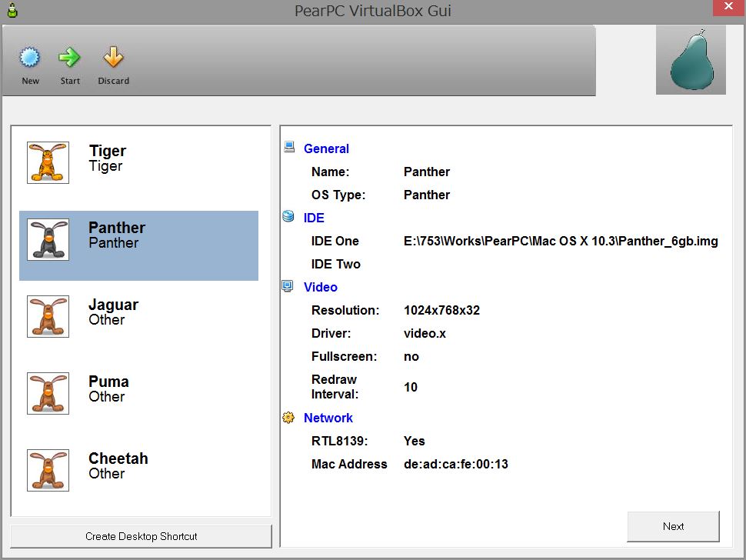Click the Start label under toolbar icon

[x=70, y=81]
